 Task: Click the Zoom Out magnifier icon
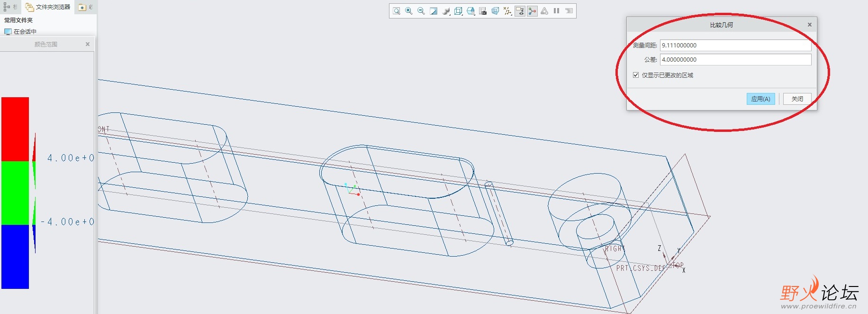pos(421,11)
